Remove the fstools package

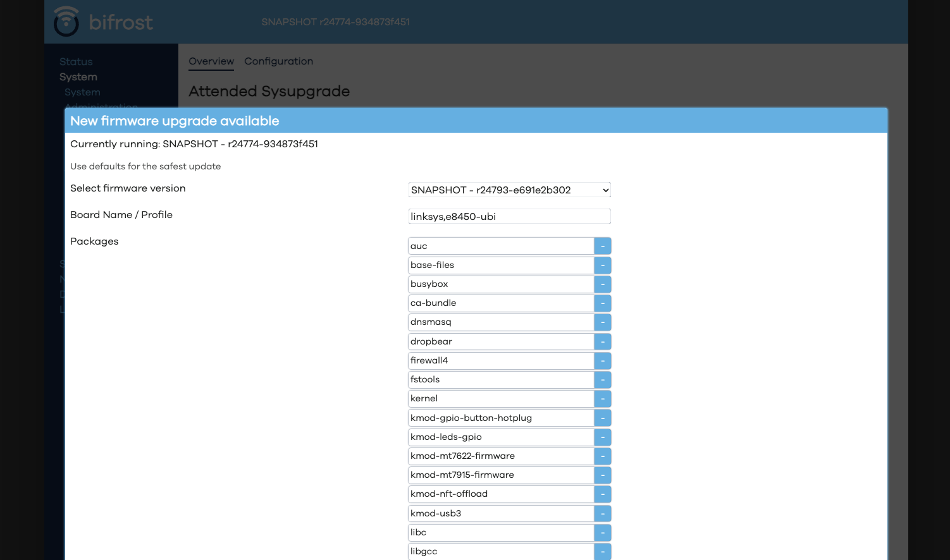(602, 379)
